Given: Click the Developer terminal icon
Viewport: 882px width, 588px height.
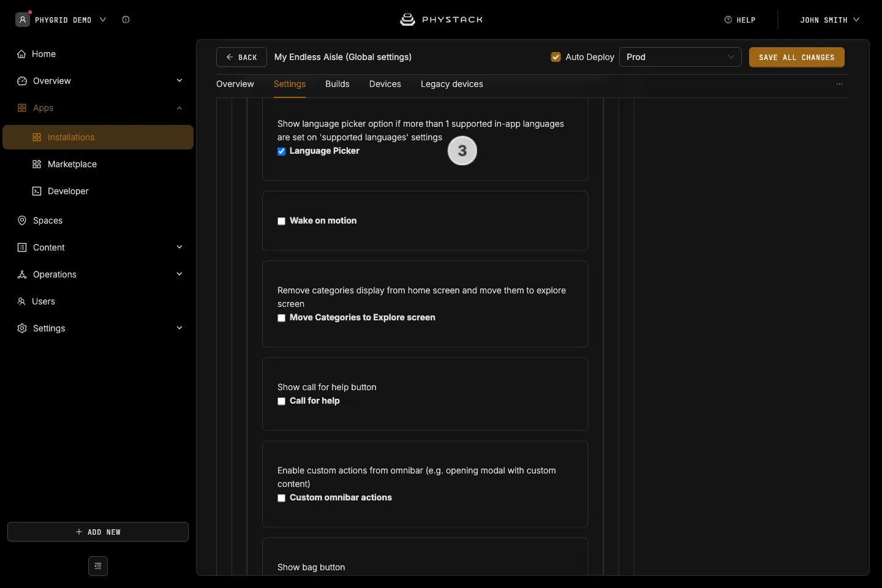Looking at the screenshot, I should 37,191.
